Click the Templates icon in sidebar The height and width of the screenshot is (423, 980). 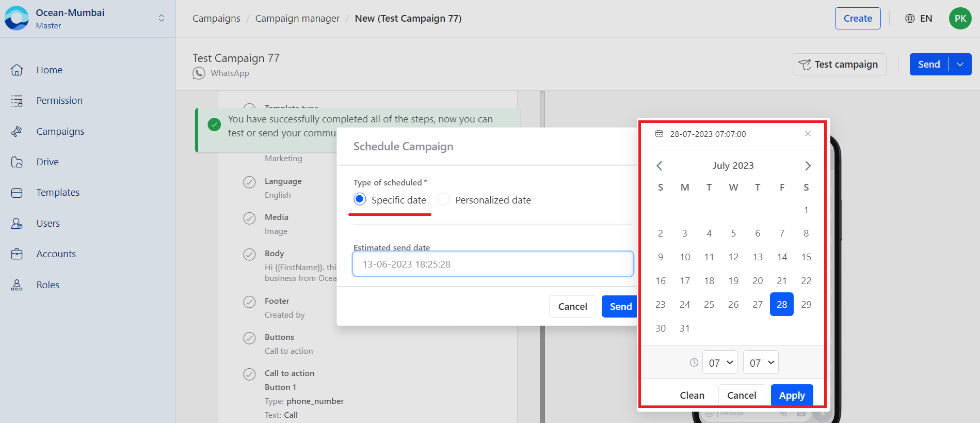click(x=17, y=193)
